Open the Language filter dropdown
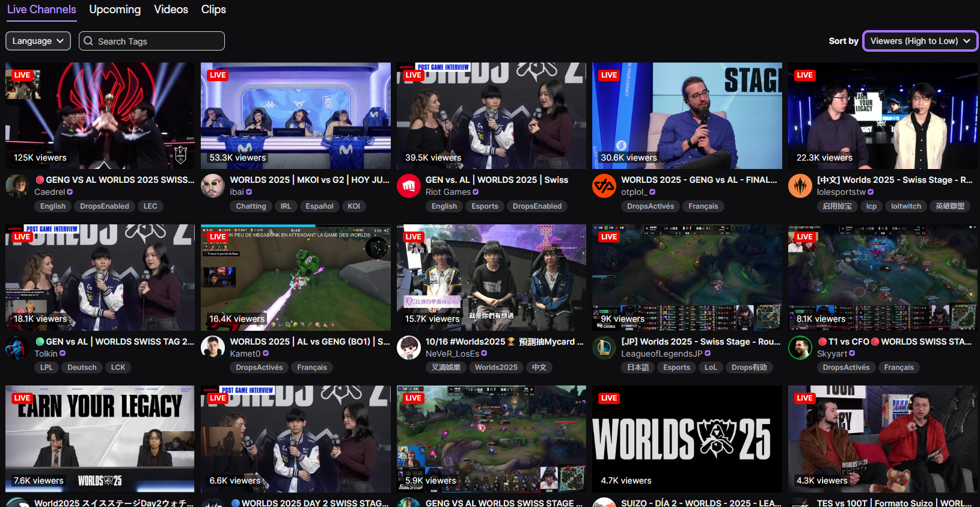 click(x=38, y=41)
